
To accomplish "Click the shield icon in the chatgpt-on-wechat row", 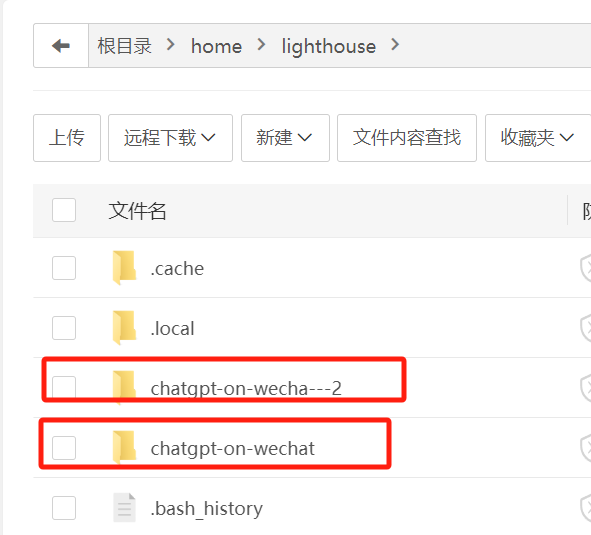I will pyautogui.click(x=585, y=448).
